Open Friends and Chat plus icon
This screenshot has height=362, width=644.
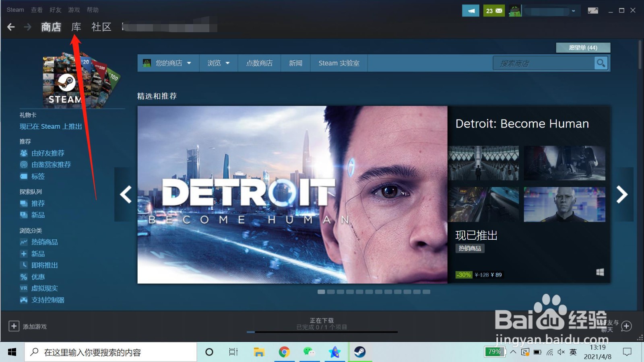tap(626, 326)
